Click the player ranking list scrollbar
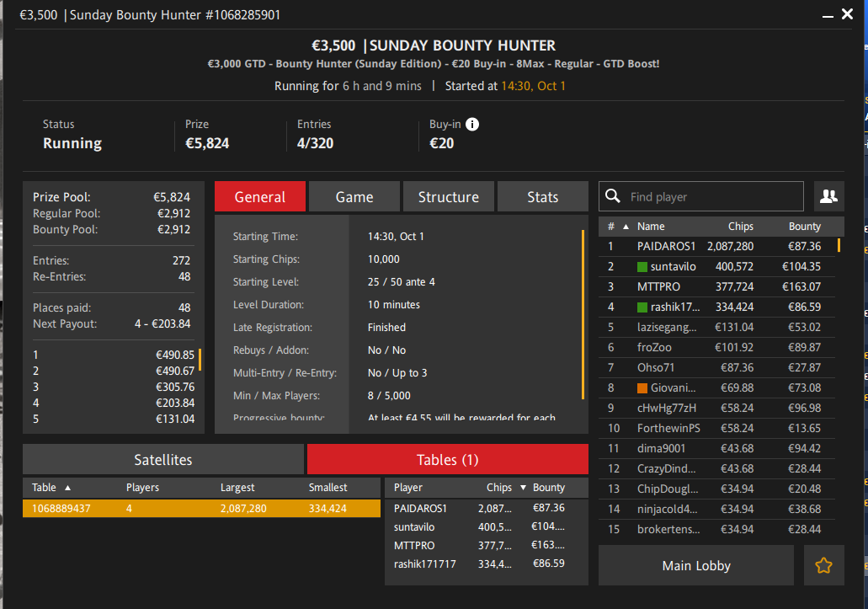Image resolution: width=868 pixels, height=609 pixels. point(839,245)
